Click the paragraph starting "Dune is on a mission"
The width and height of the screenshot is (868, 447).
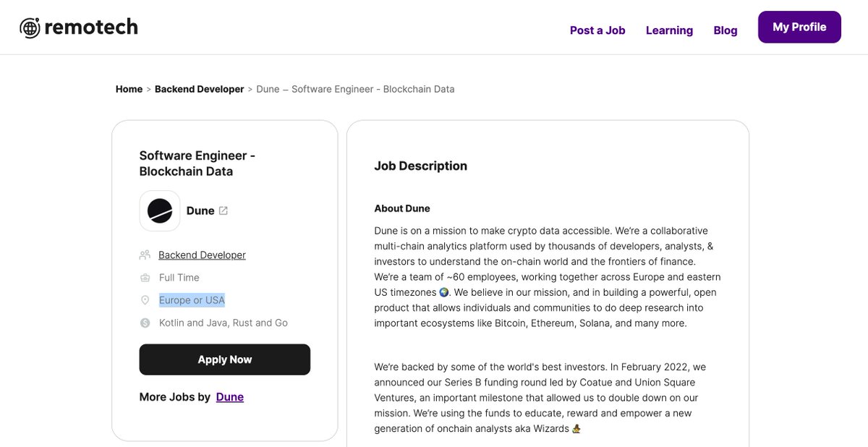548,277
